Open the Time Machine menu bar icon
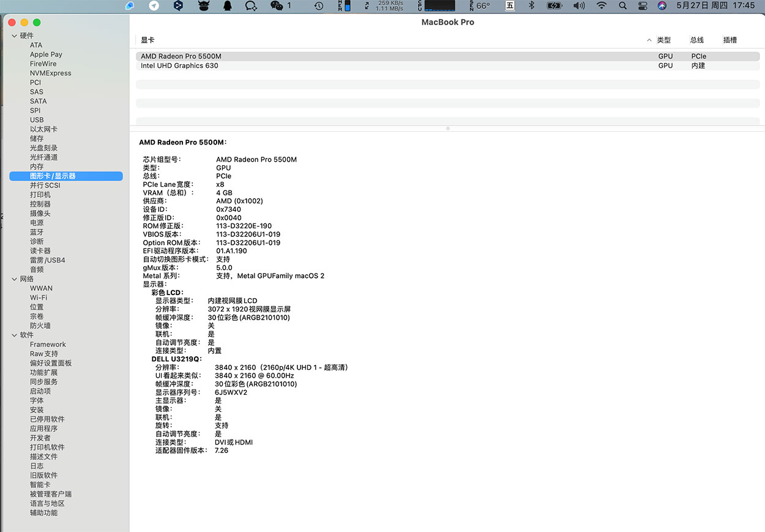Screen dimensions: 765x532 (319, 6)
